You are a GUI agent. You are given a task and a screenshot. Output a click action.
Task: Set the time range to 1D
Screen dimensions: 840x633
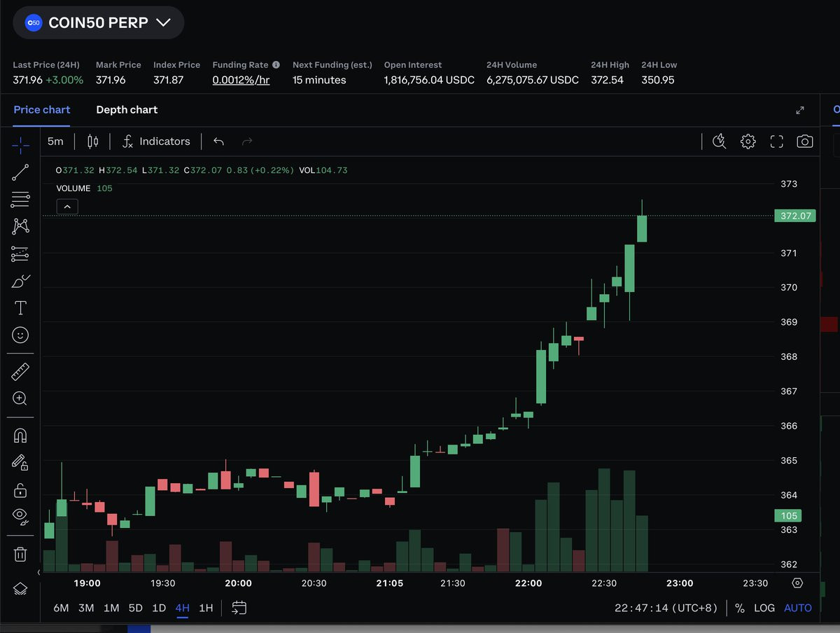[159, 608]
